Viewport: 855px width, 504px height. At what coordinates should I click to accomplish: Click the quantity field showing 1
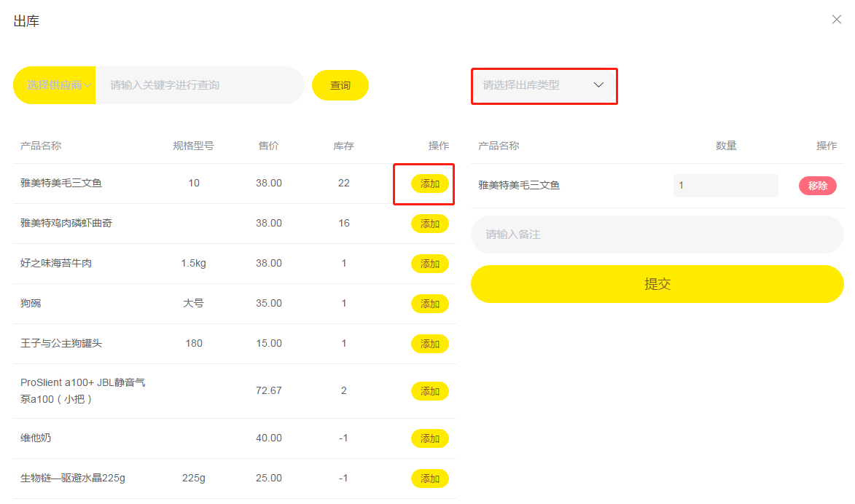point(726,185)
